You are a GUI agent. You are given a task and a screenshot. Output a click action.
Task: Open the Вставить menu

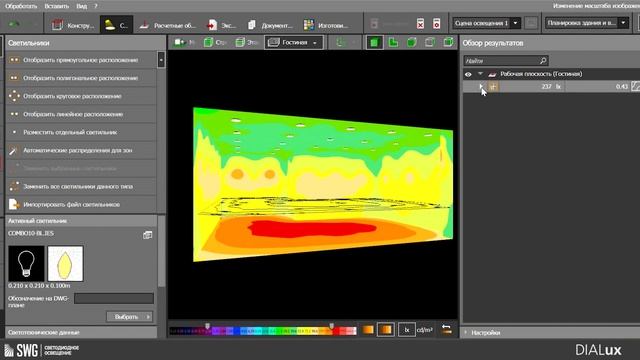point(56,6)
